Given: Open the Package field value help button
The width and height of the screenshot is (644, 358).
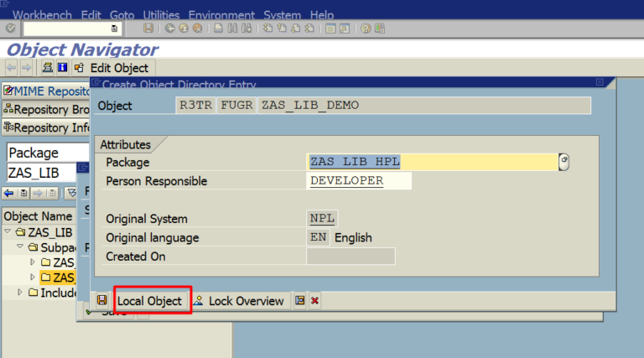Looking at the screenshot, I should click(563, 162).
